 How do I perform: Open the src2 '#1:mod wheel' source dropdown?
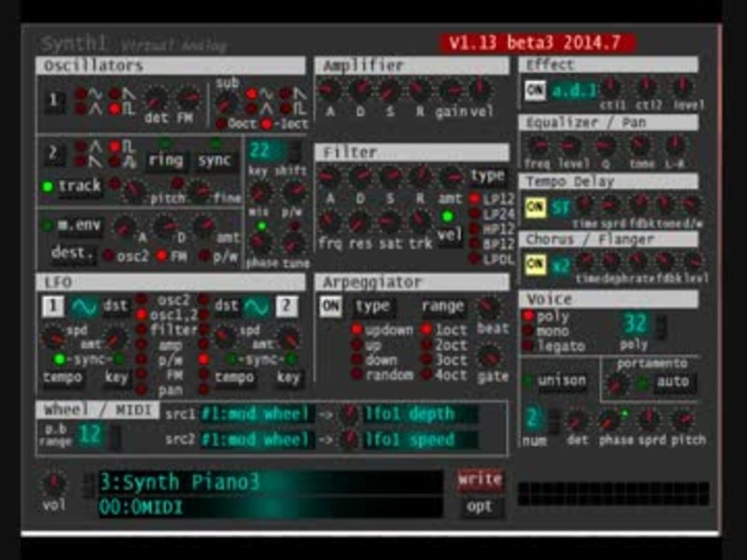point(256,439)
